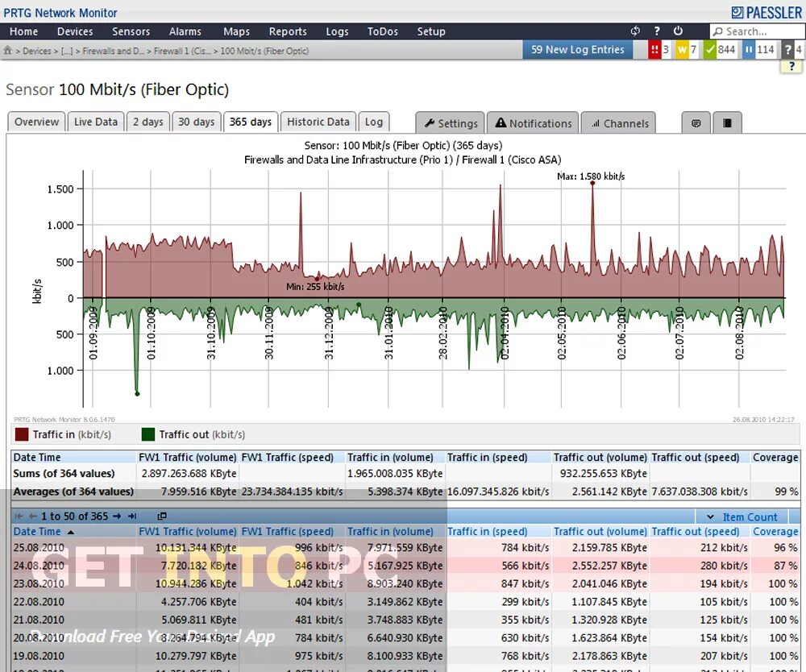The width and height of the screenshot is (806, 672).
Task: Go to the previous page of the table
Action: (33, 516)
